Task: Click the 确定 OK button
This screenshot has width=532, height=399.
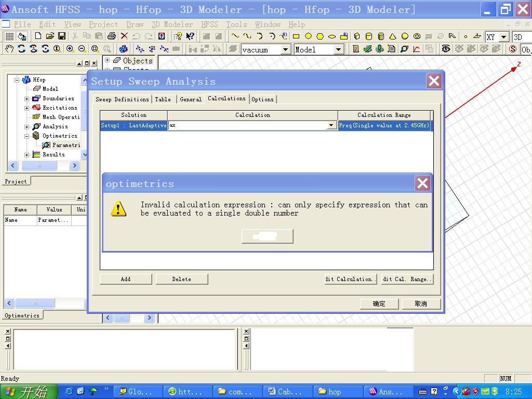Action: (379, 303)
